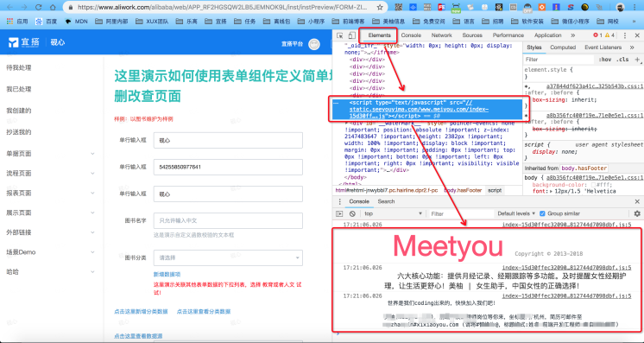Show more DevTools tabs with the chevron
The width and height of the screenshot is (644, 343).
tap(573, 35)
